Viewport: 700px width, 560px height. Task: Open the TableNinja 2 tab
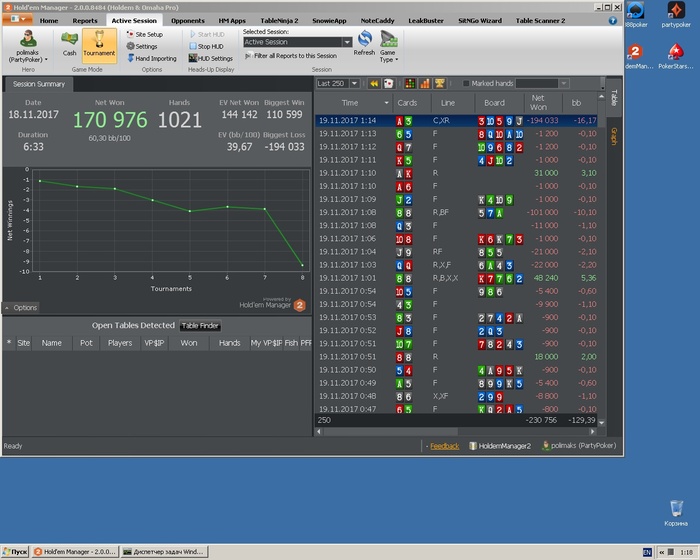(279, 21)
